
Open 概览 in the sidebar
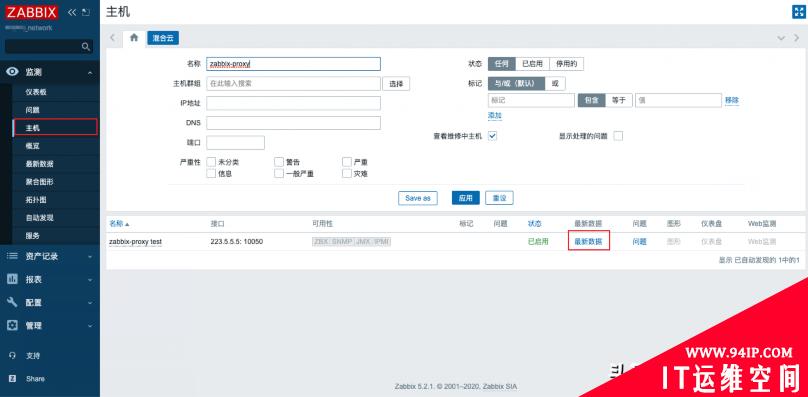click(x=32, y=146)
